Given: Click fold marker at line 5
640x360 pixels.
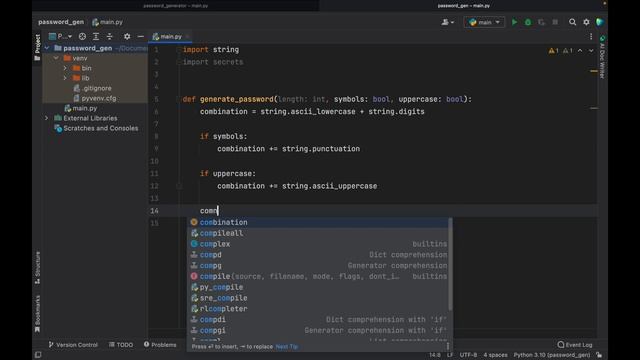Looking at the screenshot, I should click(179, 99).
